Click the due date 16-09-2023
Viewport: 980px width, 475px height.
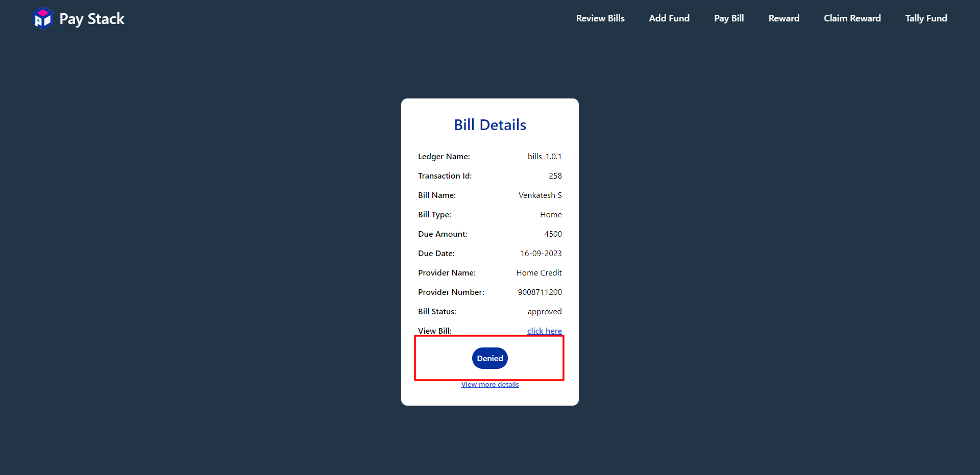coord(541,254)
